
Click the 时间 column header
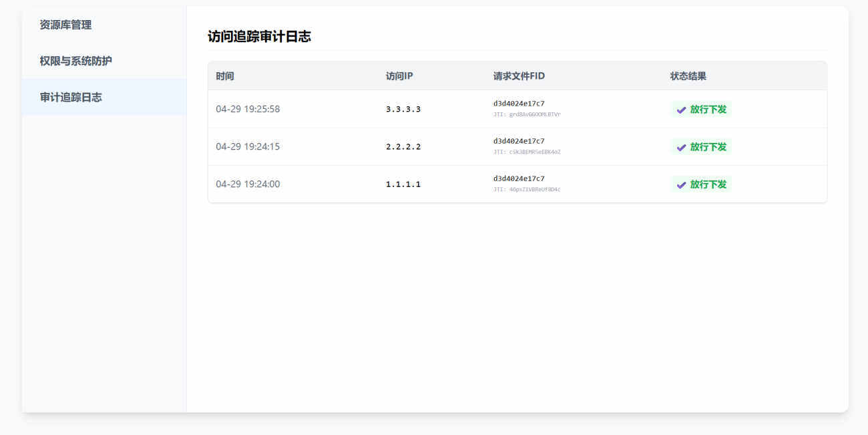pyautogui.click(x=225, y=76)
